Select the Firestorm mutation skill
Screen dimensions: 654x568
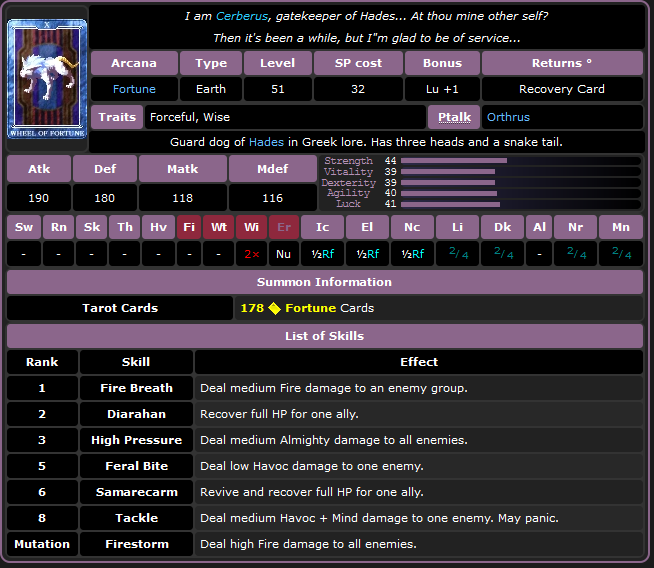tap(136, 544)
